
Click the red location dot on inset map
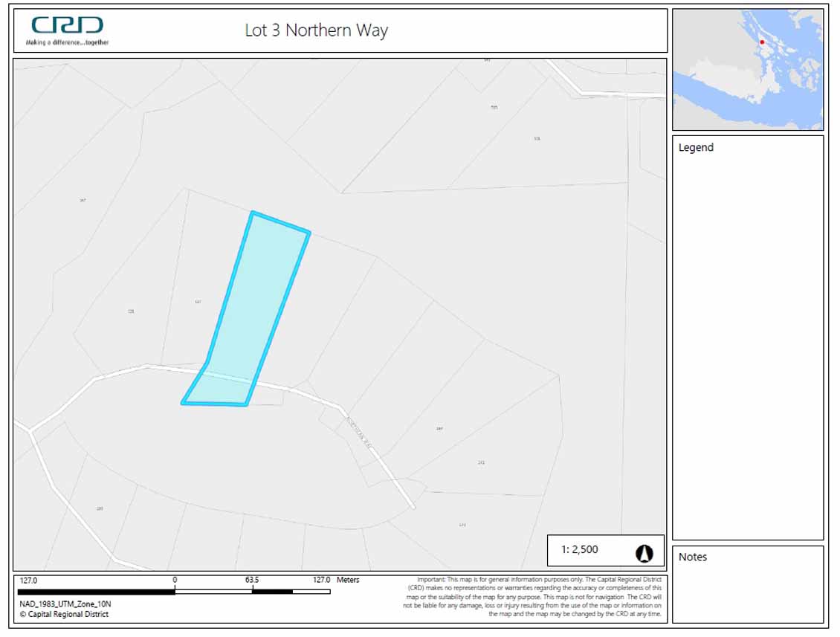coord(762,42)
